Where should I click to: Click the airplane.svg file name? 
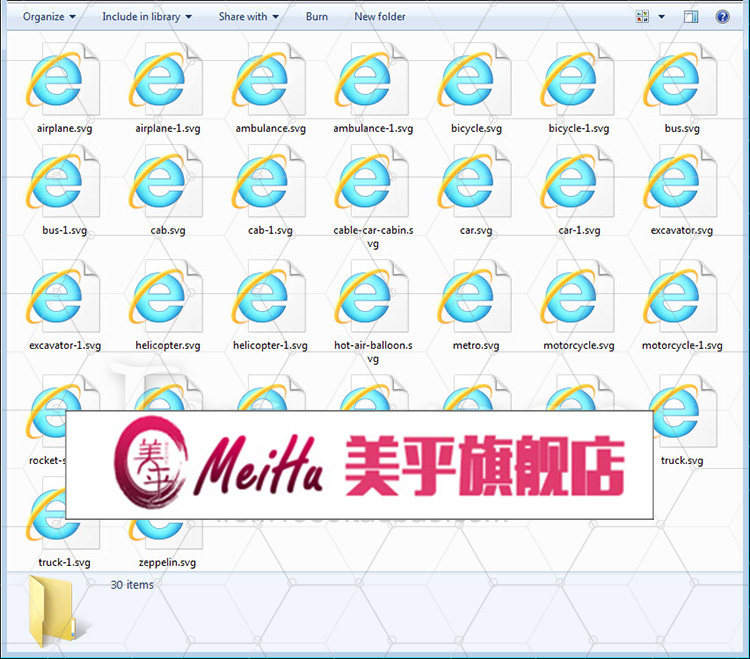tap(64, 128)
